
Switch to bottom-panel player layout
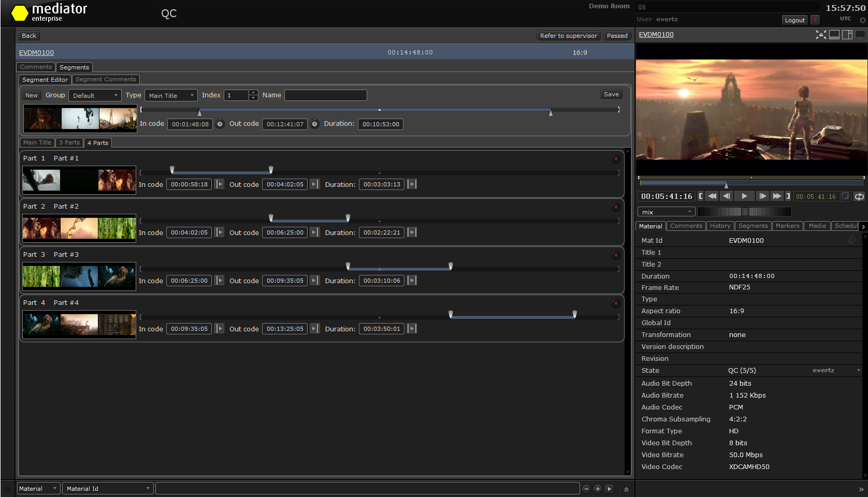834,35
